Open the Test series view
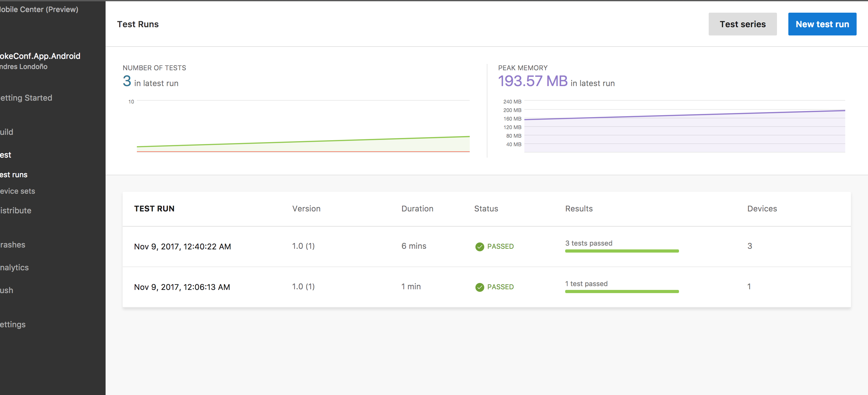The image size is (868, 395). coord(742,24)
